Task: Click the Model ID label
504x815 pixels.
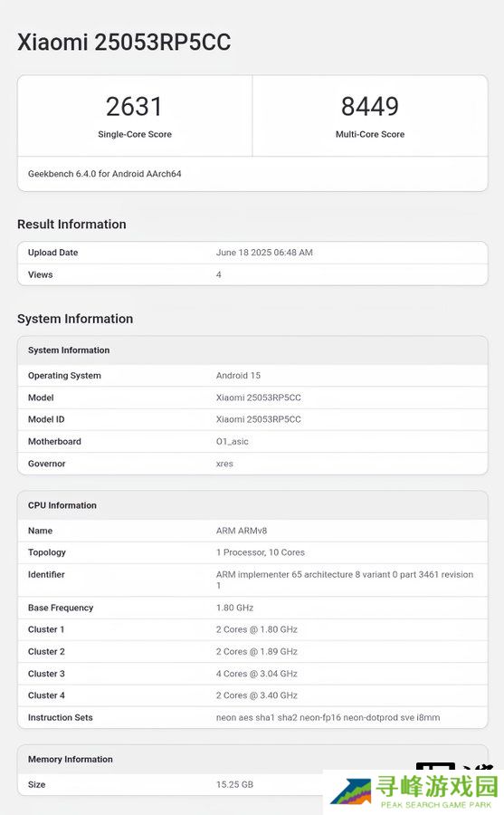Action: click(x=46, y=419)
